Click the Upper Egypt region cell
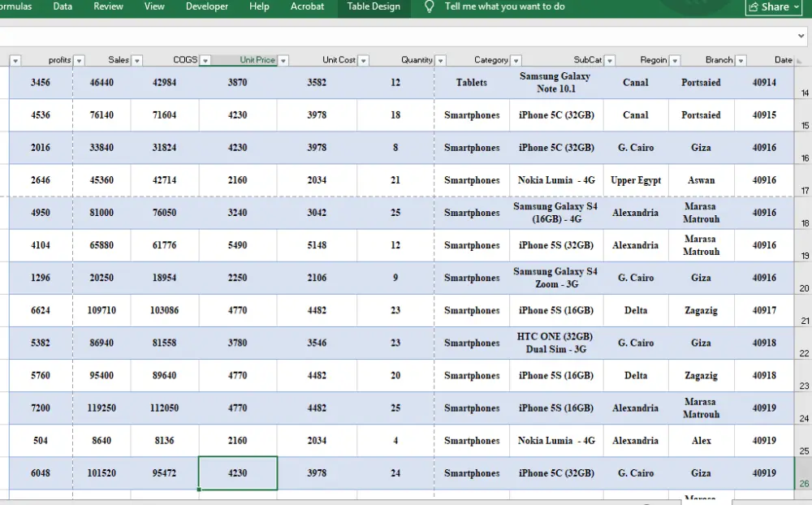 [636, 180]
